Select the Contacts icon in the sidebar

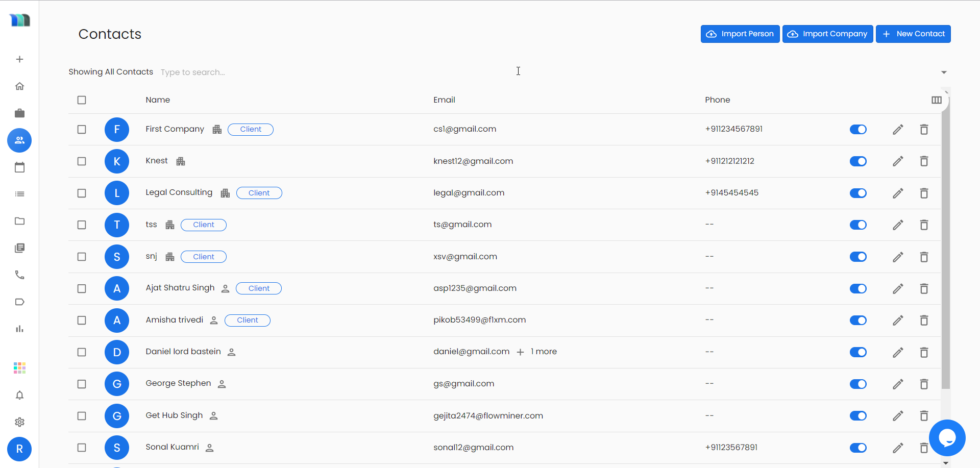(19, 140)
